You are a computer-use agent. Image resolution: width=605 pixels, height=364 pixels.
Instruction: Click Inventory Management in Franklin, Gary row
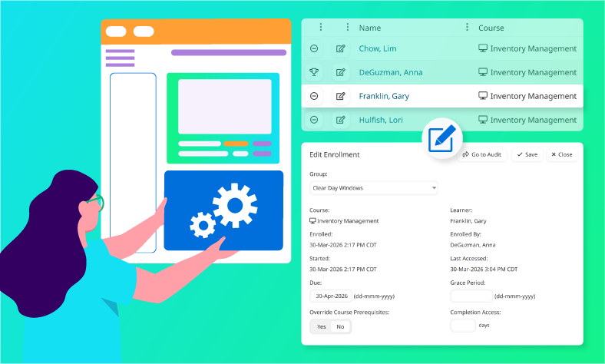[x=534, y=96]
